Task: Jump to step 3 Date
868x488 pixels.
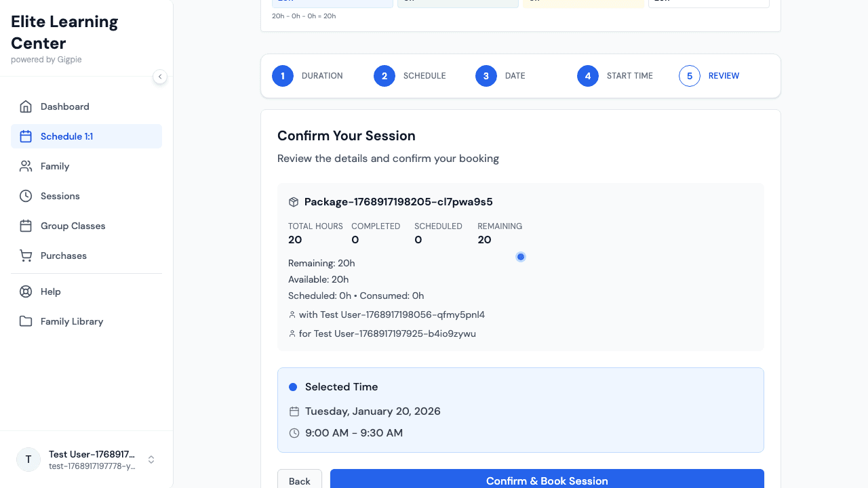Action: pyautogui.click(x=486, y=76)
